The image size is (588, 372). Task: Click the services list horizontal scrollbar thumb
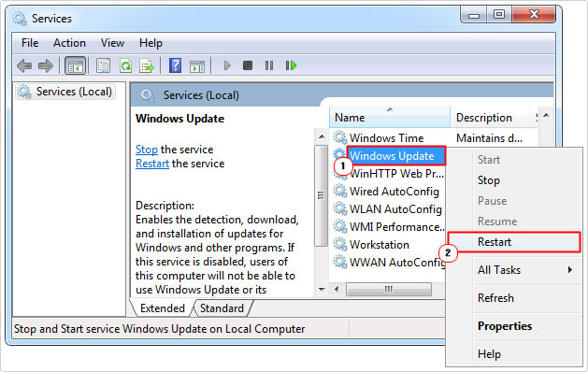pyautogui.click(x=389, y=289)
